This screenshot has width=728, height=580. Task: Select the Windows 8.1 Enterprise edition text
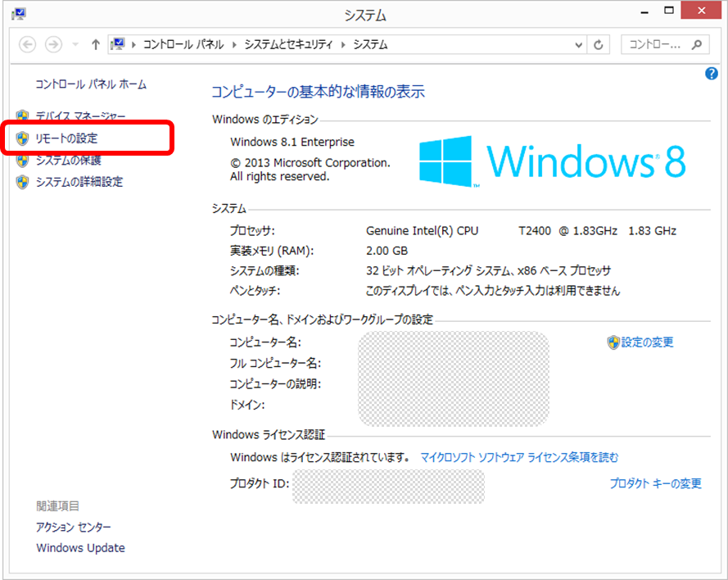pos(292,142)
